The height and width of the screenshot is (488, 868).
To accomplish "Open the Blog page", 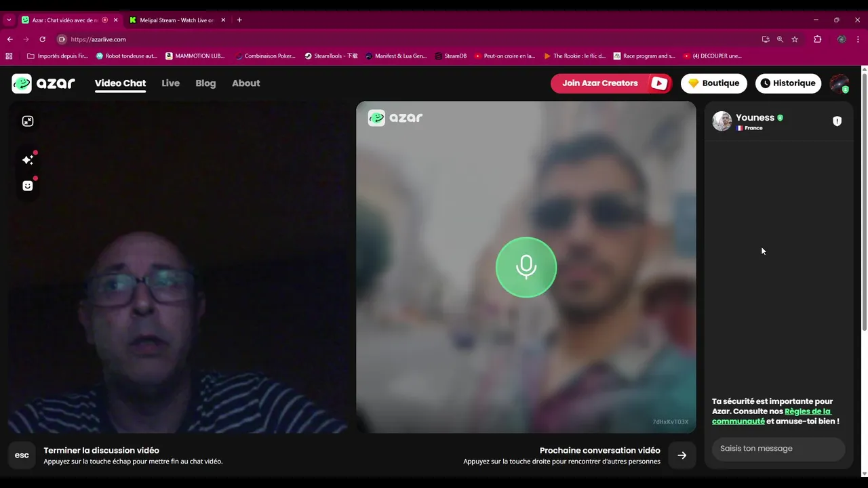I will pos(205,83).
